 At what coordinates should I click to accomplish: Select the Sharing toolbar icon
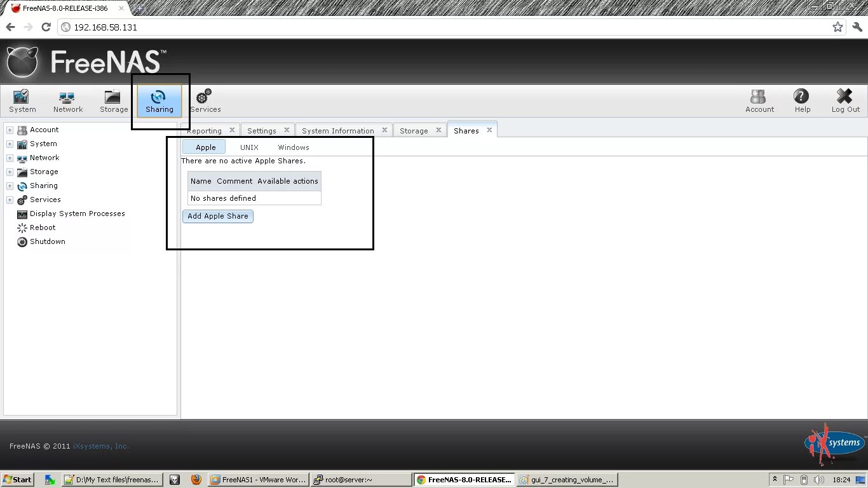pyautogui.click(x=159, y=101)
